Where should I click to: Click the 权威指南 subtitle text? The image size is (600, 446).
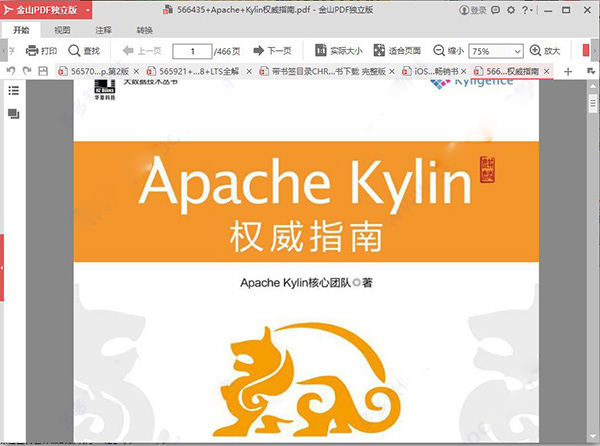tap(307, 237)
